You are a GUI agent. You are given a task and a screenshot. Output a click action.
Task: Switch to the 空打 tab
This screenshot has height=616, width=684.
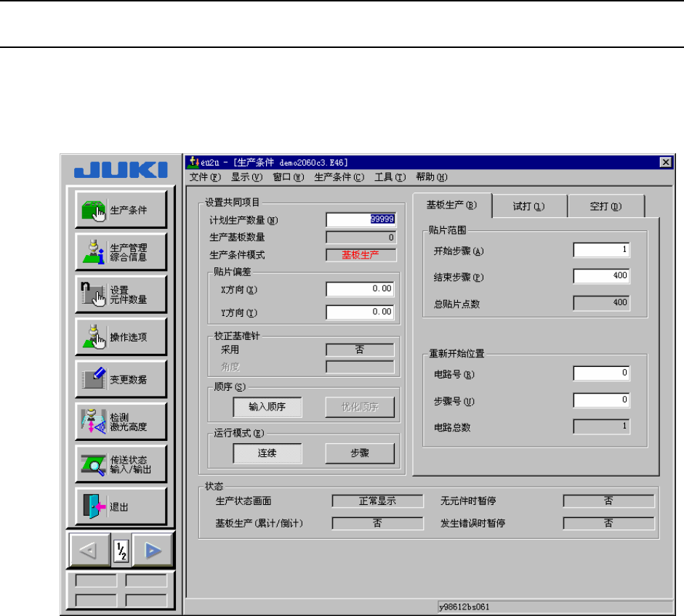point(605,206)
